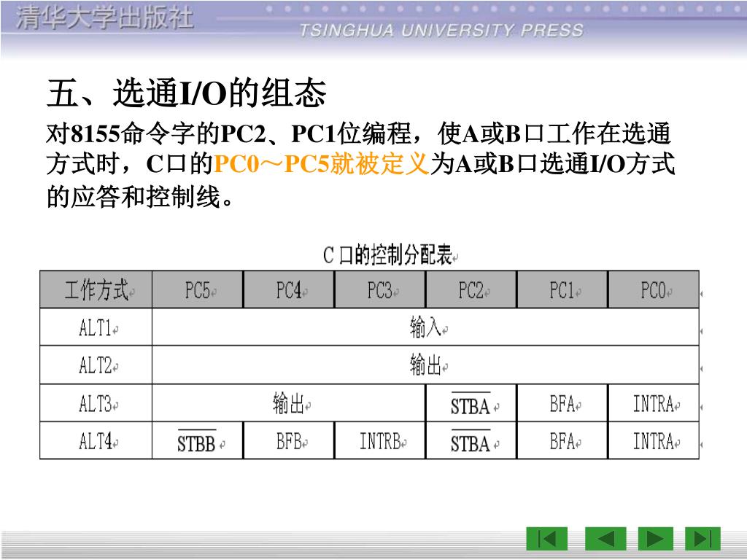Viewport: 747px width, 560px height.
Task: Click the ALT1 row label
Action: (96, 327)
